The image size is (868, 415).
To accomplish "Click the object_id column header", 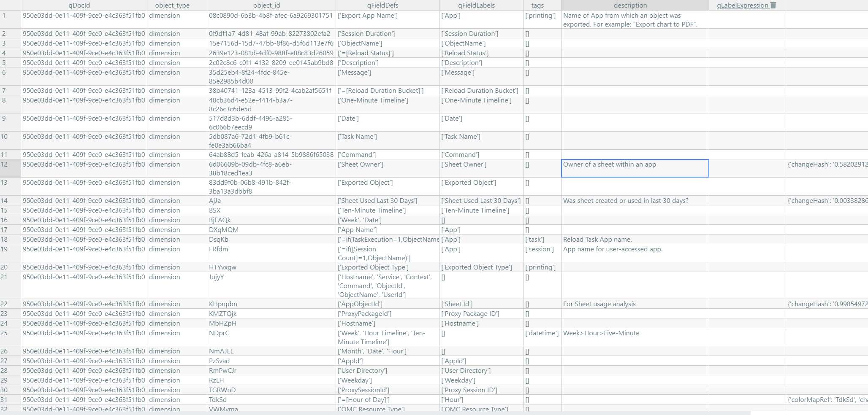I will pyautogui.click(x=271, y=5).
